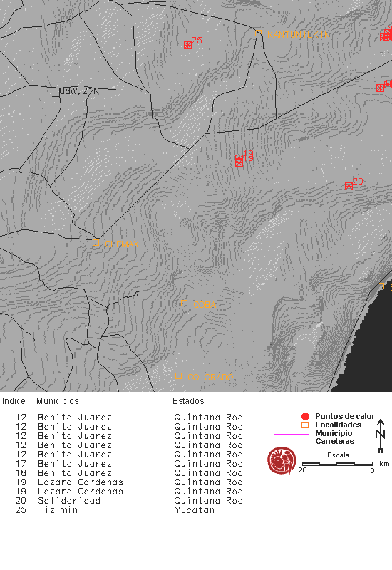
Task: Click the Escala scale bar
Action: click(337, 464)
